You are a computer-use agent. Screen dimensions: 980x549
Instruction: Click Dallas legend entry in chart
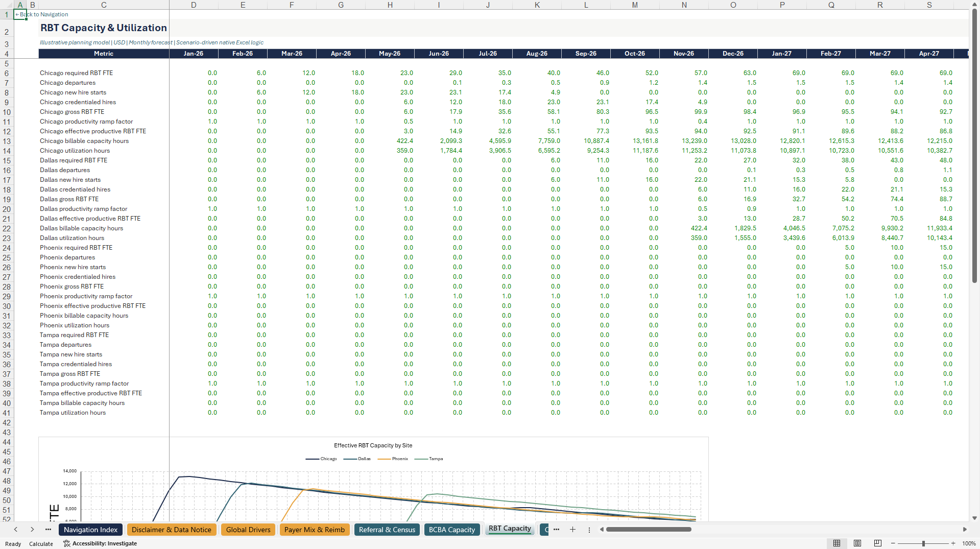pyautogui.click(x=357, y=459)
